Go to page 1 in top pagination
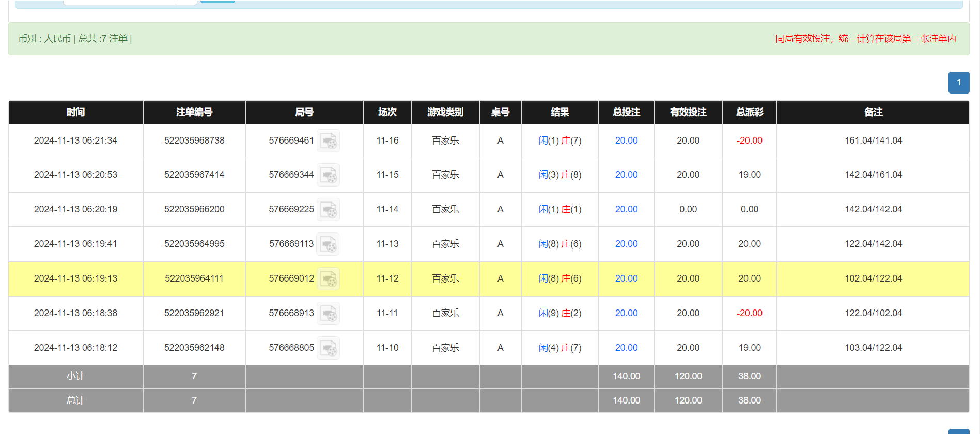 point(958,83)
